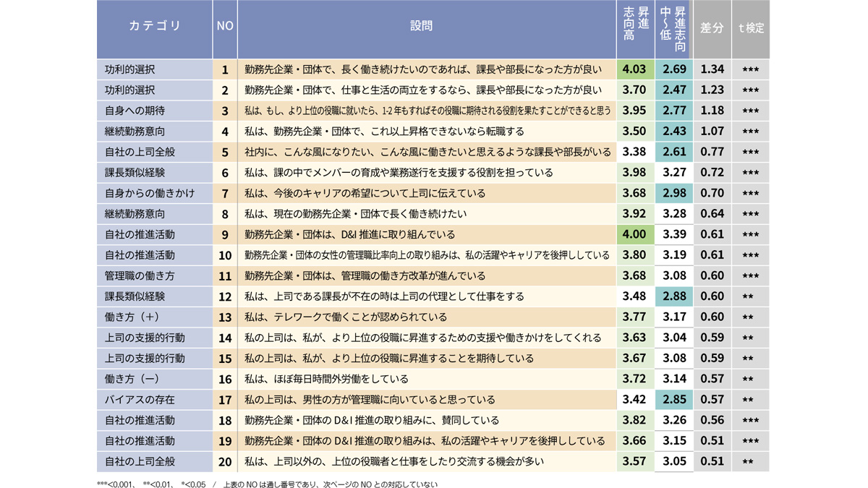Select the value 3.72 in row 16

click(636, 379)
